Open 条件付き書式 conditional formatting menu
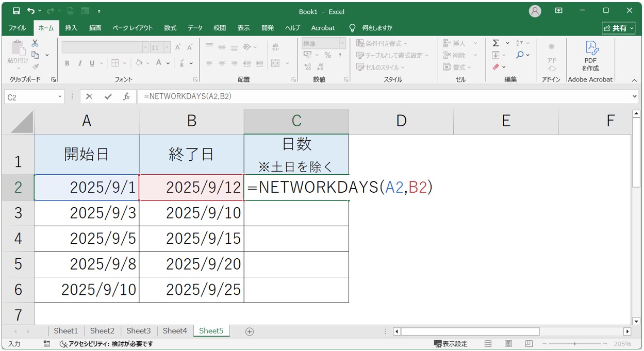The width and height of the screenshot is (644, 351). (382, 43)
